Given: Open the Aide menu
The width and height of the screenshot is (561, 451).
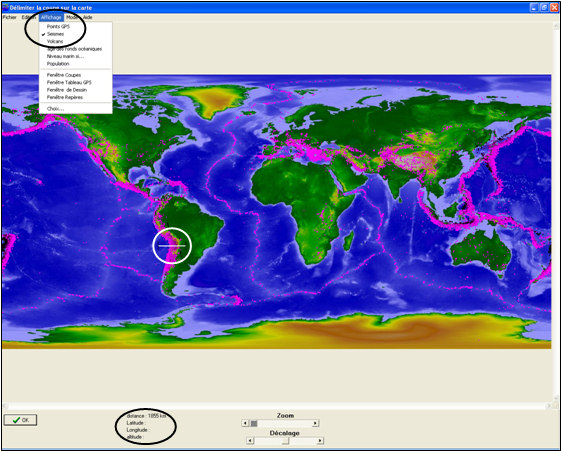Looking at the screenshot, I should pyautogui.click(x=88, y=17).
